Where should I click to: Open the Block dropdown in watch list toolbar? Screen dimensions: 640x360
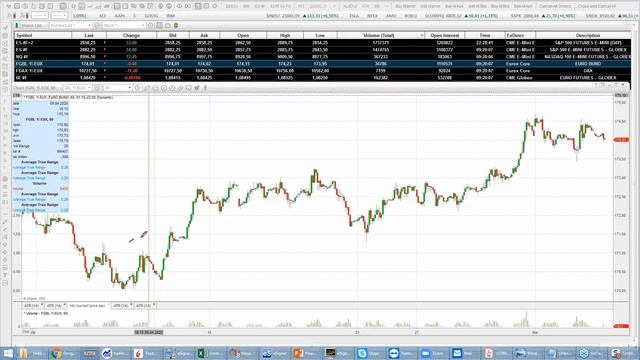click(x=123, y=25)
